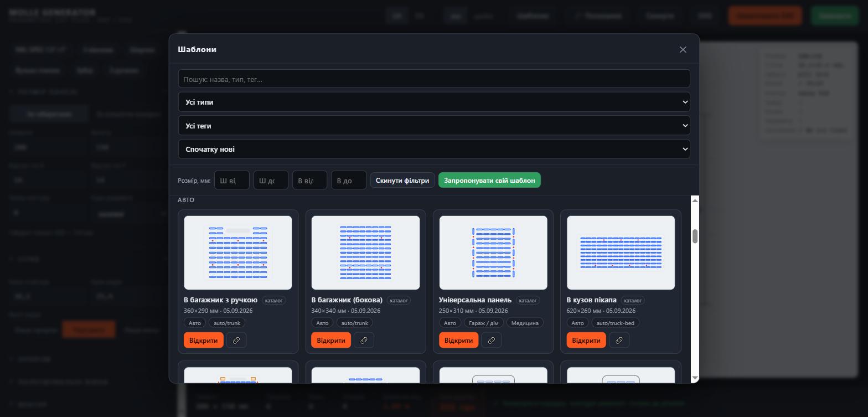The image size is (868, 417).
Task: Focus the template search field
Action: pyautogui.click(x=434, y=79)
